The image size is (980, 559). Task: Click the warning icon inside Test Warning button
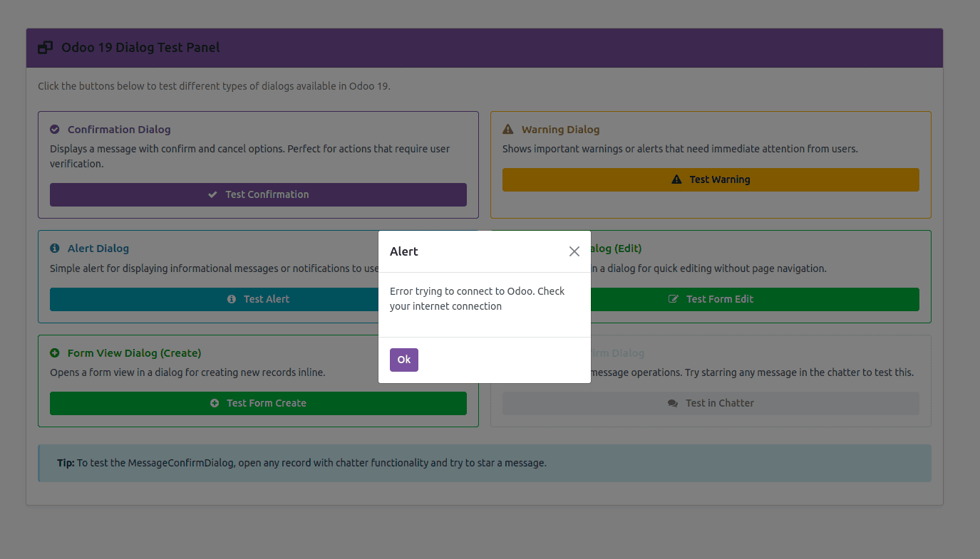pyautogui.click(x=676, y=179)
